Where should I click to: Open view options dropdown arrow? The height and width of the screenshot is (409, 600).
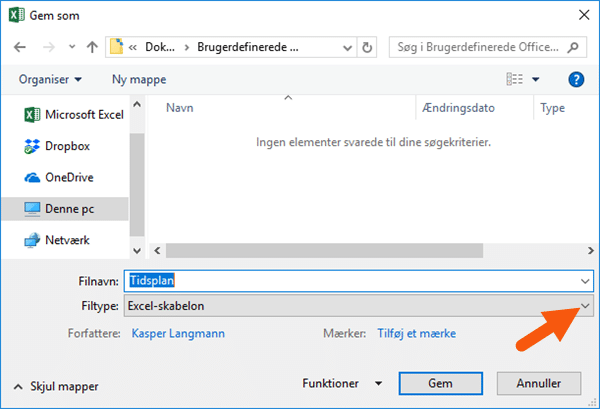point(536,80)
